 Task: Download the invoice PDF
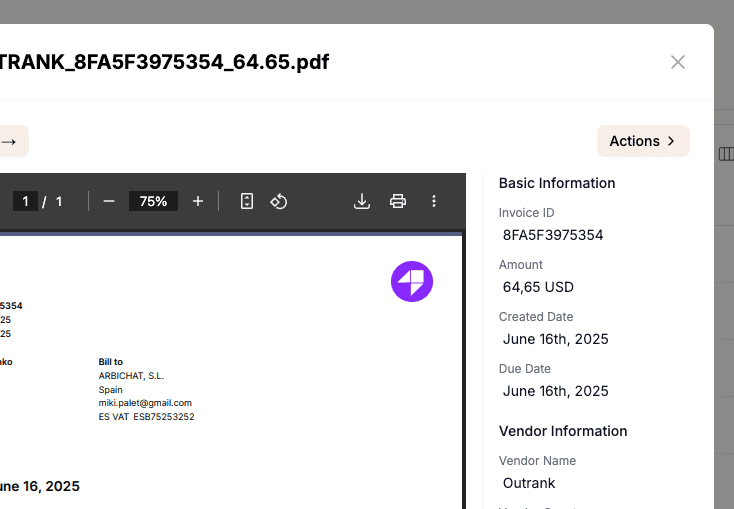pyautogui.click(x=362, y=201)
